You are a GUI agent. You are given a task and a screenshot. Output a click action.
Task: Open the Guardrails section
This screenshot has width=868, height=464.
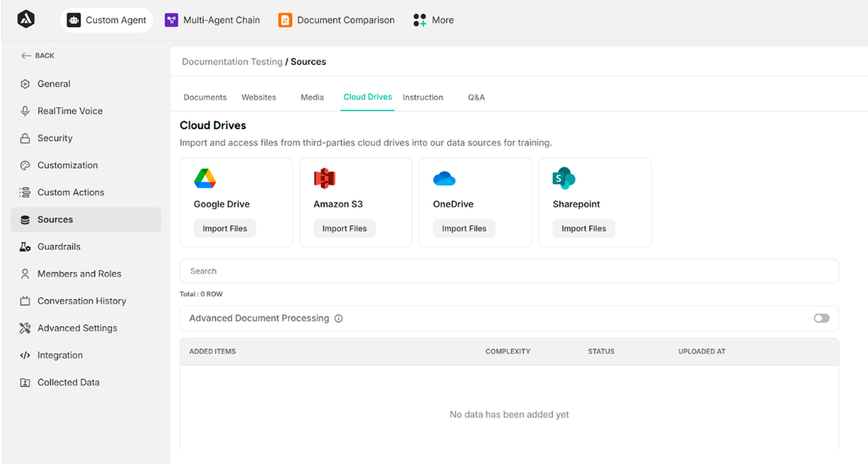point(59,247)
